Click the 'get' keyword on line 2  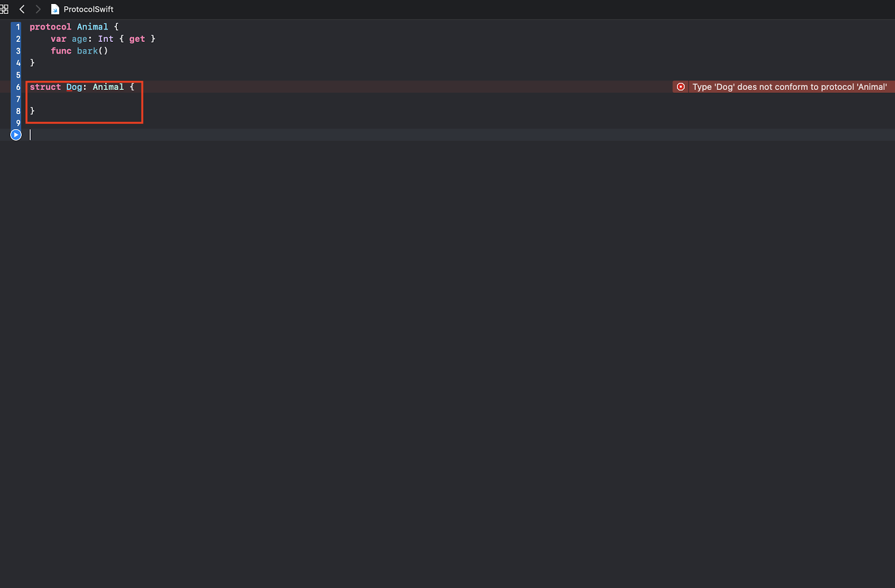[x=137, y=39]
